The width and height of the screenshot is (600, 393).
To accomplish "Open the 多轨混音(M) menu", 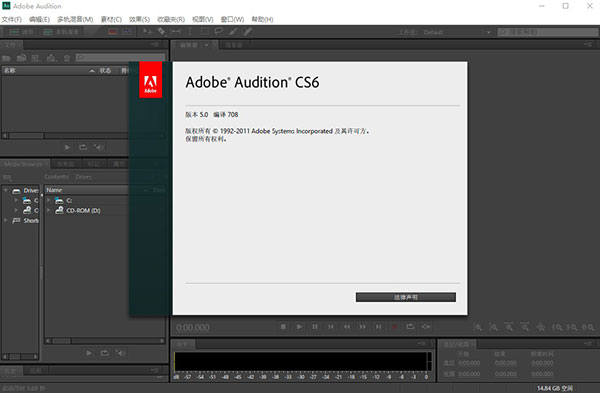I will [x=75, y=19].
